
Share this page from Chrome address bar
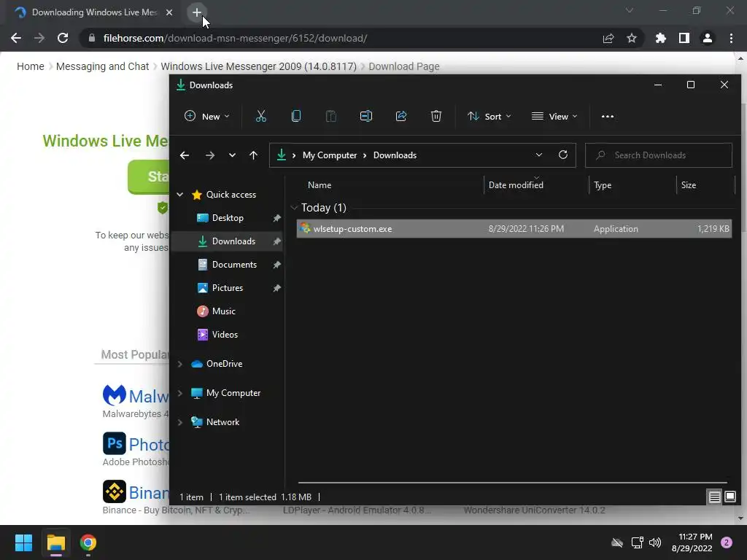pyautogui.click(x=608, y=38)
